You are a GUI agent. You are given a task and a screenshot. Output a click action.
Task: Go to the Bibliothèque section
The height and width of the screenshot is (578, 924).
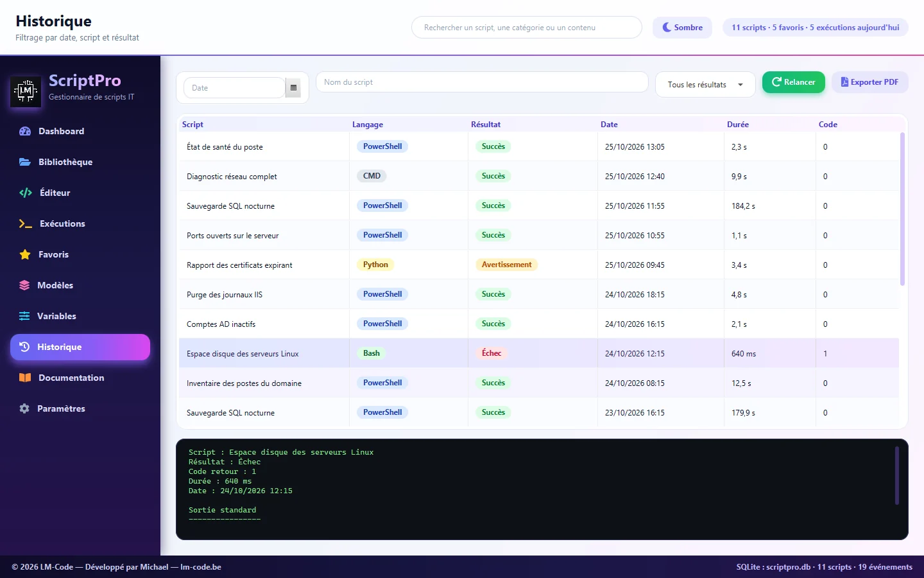click(80, 162)
